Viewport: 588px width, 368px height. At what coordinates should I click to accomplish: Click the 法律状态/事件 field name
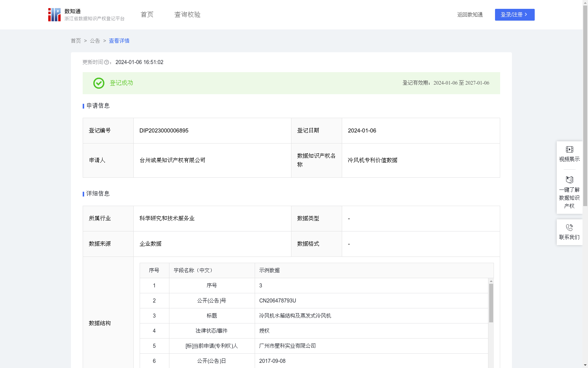(x=212, y=331)
